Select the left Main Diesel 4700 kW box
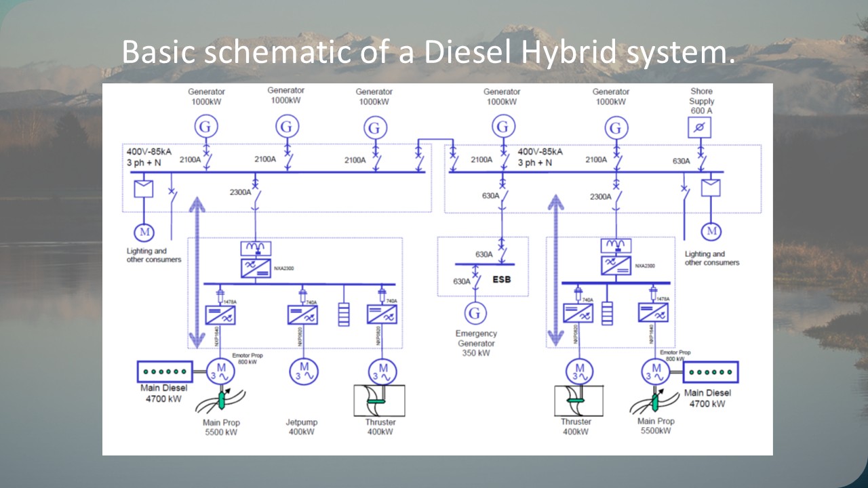 point(165,371)
